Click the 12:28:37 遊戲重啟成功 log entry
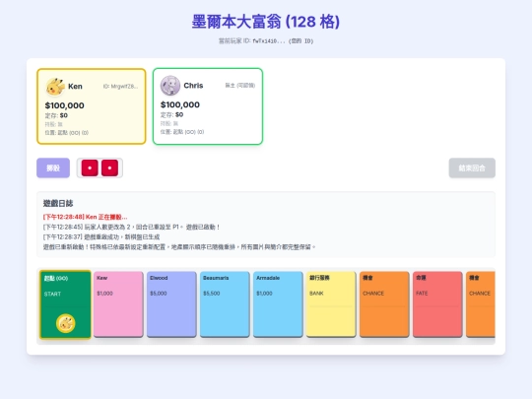The height and width of the screenshot is (399, 532). tap(101, 236)
